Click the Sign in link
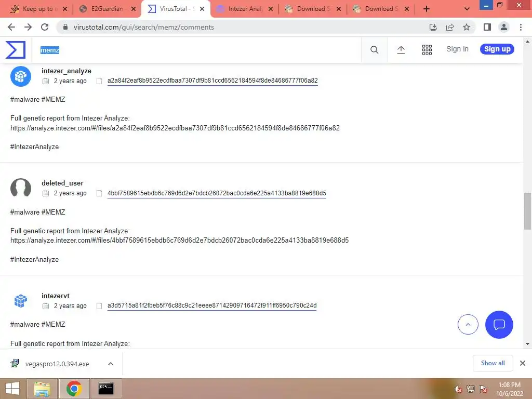 tap(457, 49)
